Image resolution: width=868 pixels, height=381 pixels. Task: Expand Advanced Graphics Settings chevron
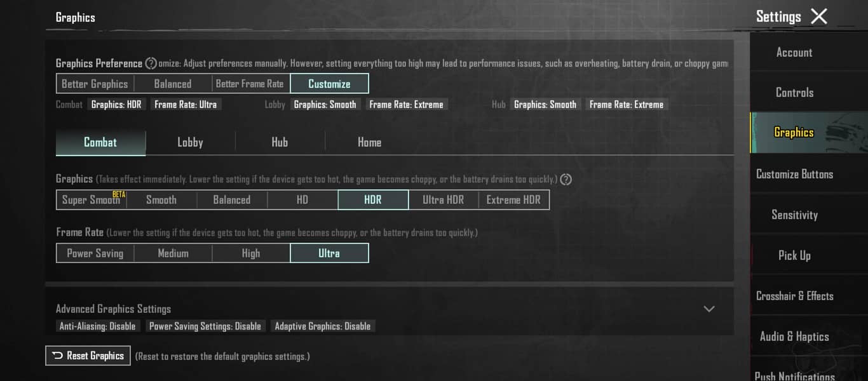[709, 309]
